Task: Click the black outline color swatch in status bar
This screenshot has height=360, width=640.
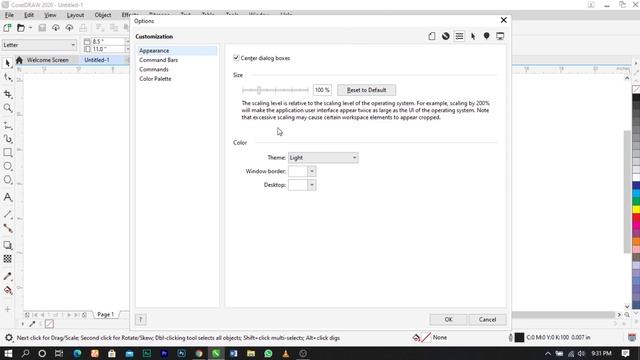Action: click(519, 338)
